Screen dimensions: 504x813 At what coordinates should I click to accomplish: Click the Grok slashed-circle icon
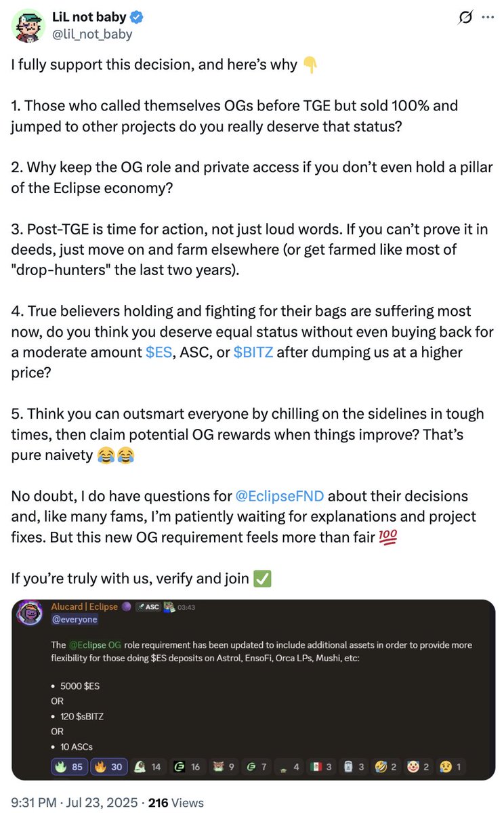point(465,18)
